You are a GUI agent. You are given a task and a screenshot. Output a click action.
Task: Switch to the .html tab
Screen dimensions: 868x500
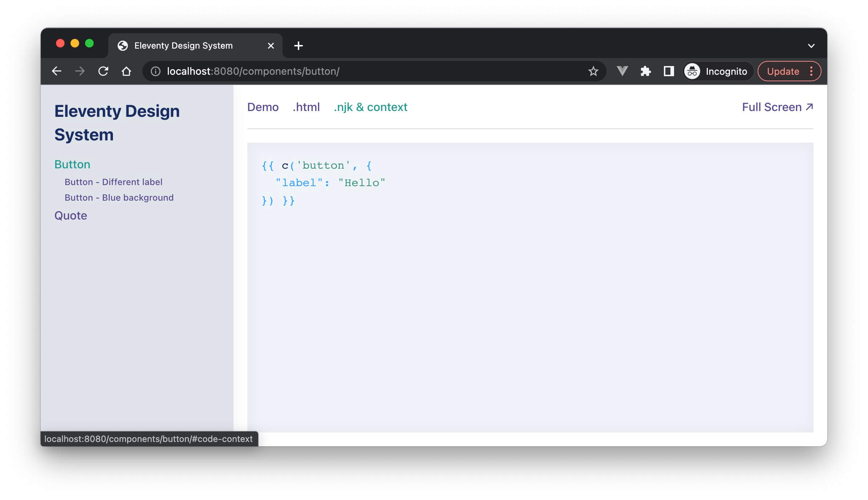(x=306, y=107)
